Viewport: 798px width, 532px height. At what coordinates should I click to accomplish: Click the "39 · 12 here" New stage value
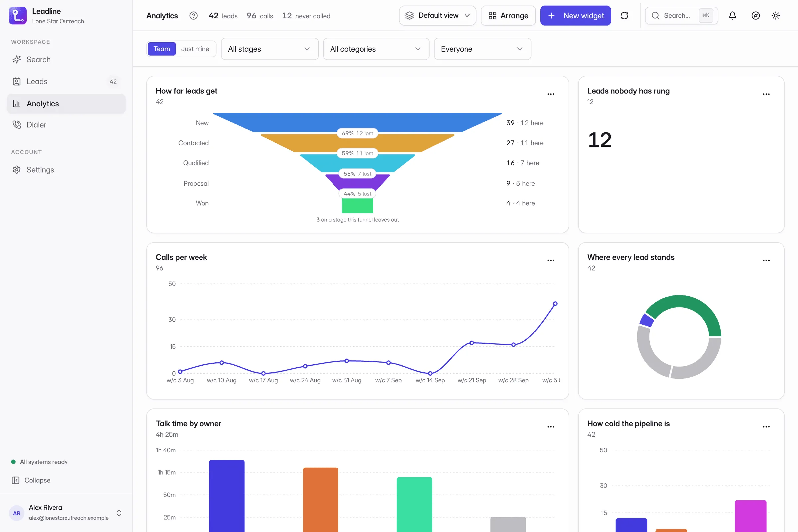click(x=525, y=123)
